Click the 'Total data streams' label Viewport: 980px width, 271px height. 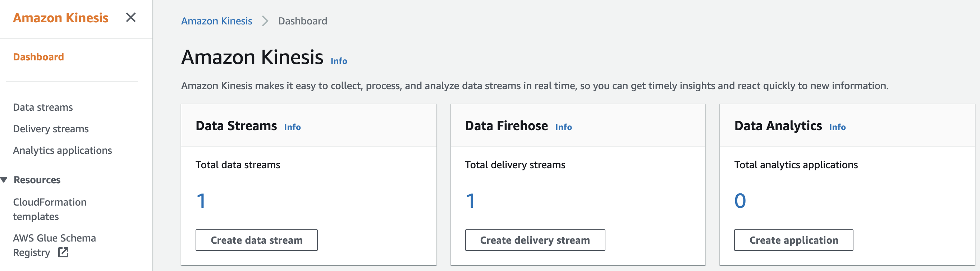point(238,165)
